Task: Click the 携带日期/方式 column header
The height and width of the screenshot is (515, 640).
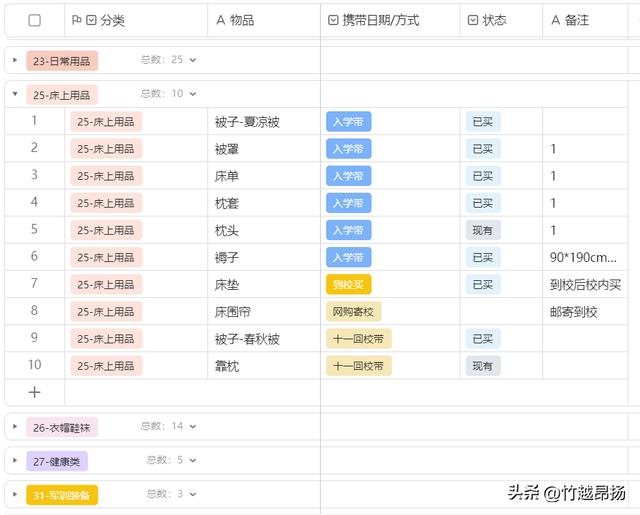Action: tap(391, 20)
